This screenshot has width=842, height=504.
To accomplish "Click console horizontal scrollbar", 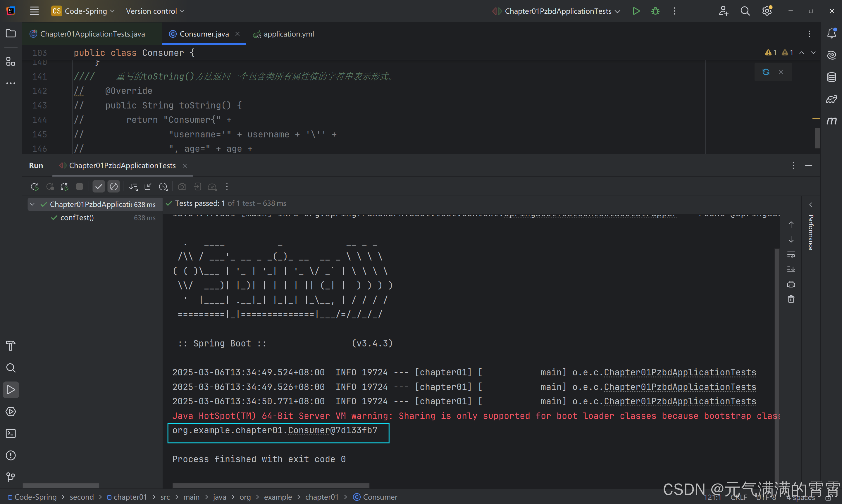I will click(x=271, y=485).
